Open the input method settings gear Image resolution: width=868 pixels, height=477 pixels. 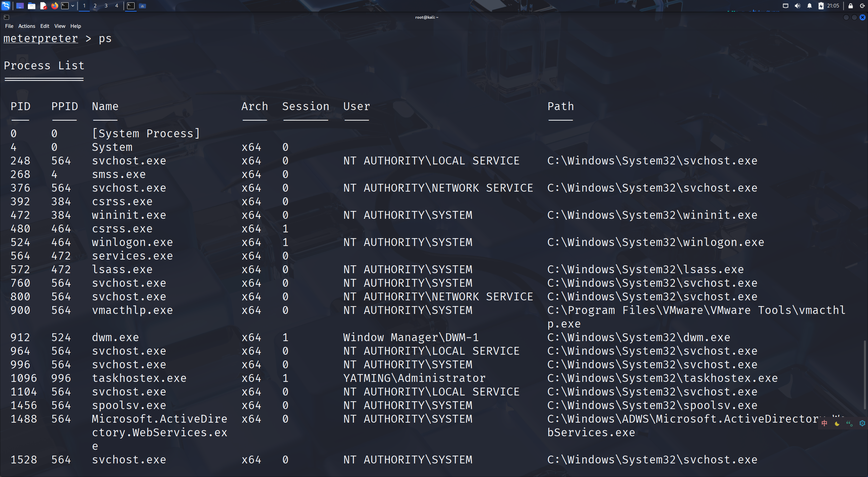click(x=862, y=423)
